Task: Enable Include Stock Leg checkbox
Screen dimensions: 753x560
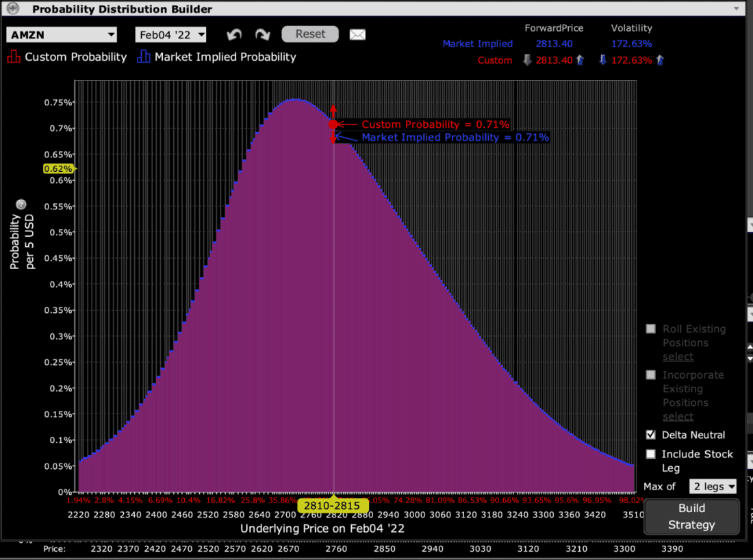Action: pyautogui.click(x=651, y=454)
